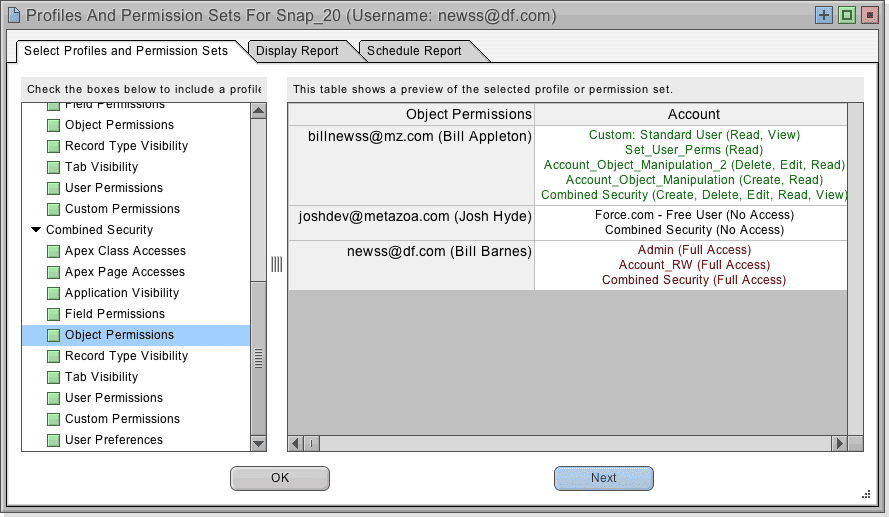Click the document icon in the title bar
Image resolution: width=889 pixels, height=517 pixels.
click(x=14, y=15)
